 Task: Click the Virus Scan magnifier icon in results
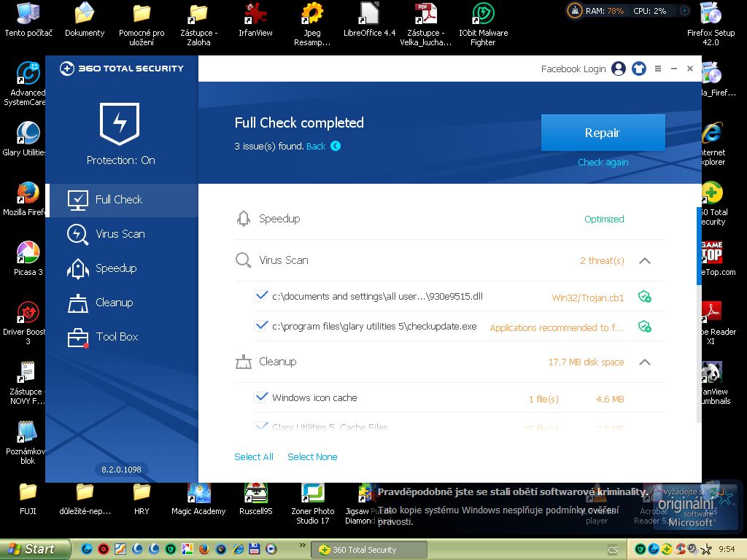[x=244, y=260]
